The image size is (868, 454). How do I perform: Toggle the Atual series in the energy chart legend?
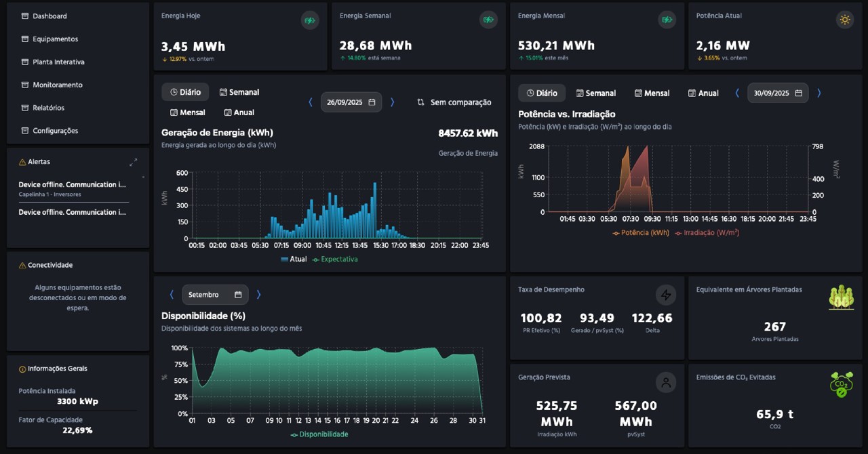[x=294, y=259]
